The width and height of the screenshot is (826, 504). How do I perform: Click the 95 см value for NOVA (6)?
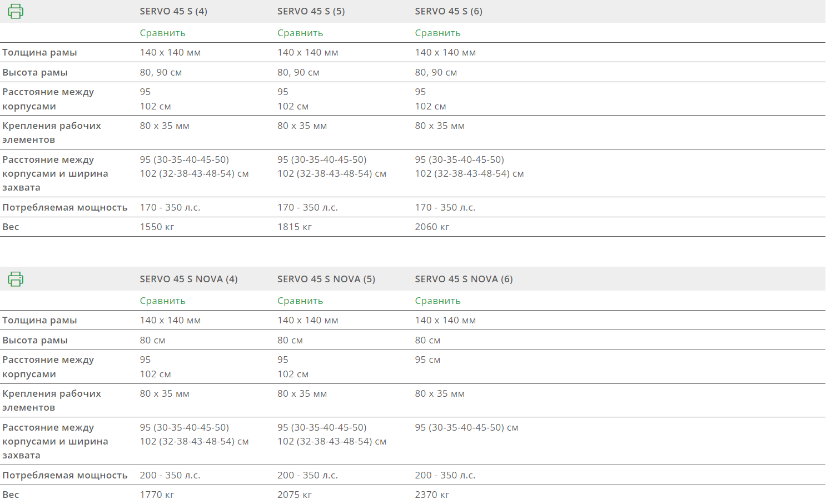pyautogui.click(x=427, y=360)
